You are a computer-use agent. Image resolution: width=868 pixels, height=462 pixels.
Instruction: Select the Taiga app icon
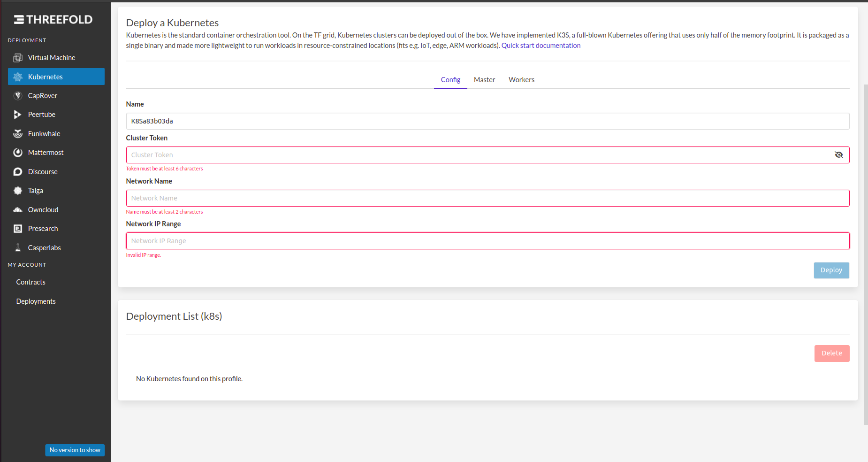tap(17, 190)
